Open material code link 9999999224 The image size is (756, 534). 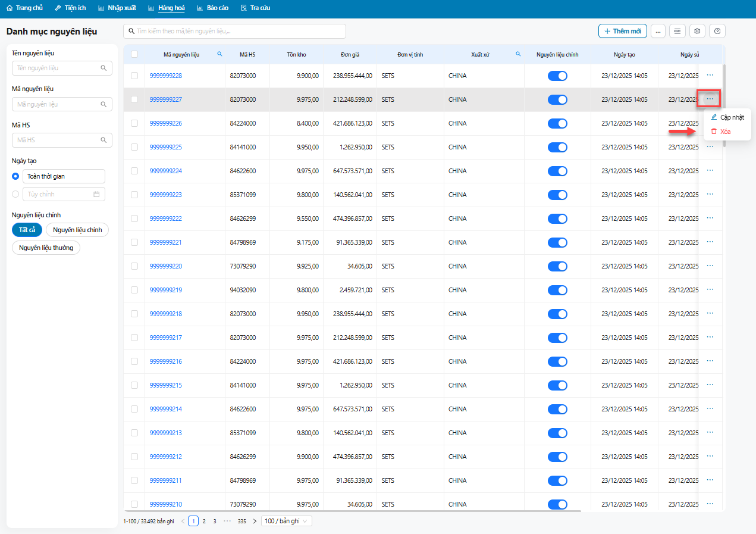click(166, 171)
